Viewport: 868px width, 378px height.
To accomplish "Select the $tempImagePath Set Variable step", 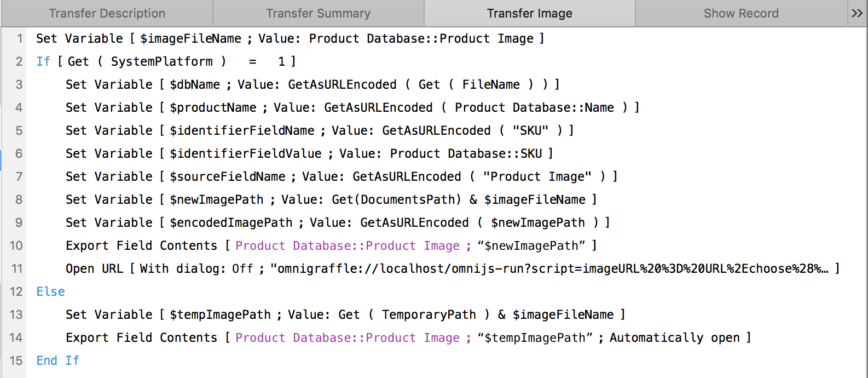I will pos(345,315).
